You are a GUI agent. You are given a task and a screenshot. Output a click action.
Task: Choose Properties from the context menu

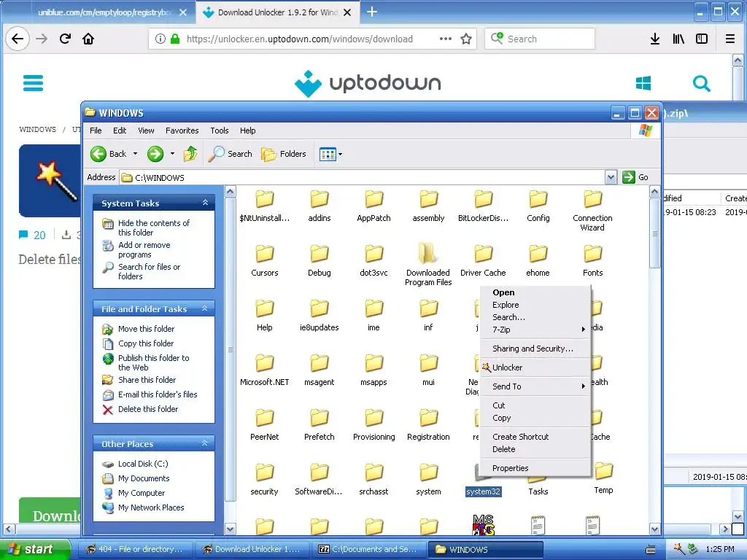tap(536, 468)
